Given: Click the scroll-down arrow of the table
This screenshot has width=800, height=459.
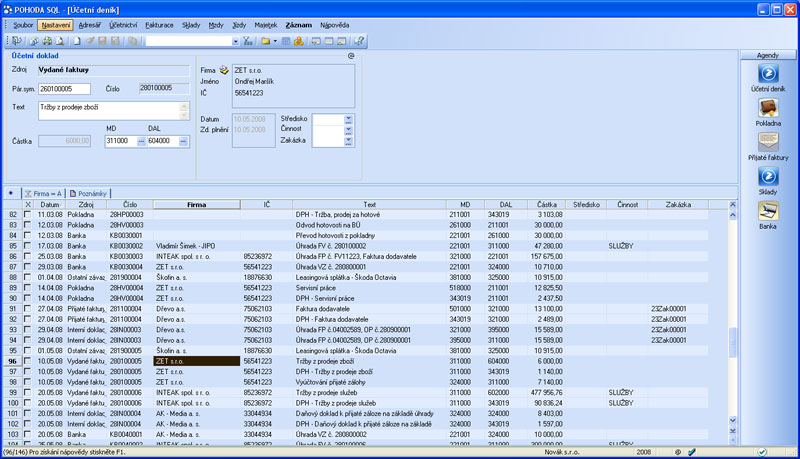Looking at the screenshot, I should tap(733, 421).
